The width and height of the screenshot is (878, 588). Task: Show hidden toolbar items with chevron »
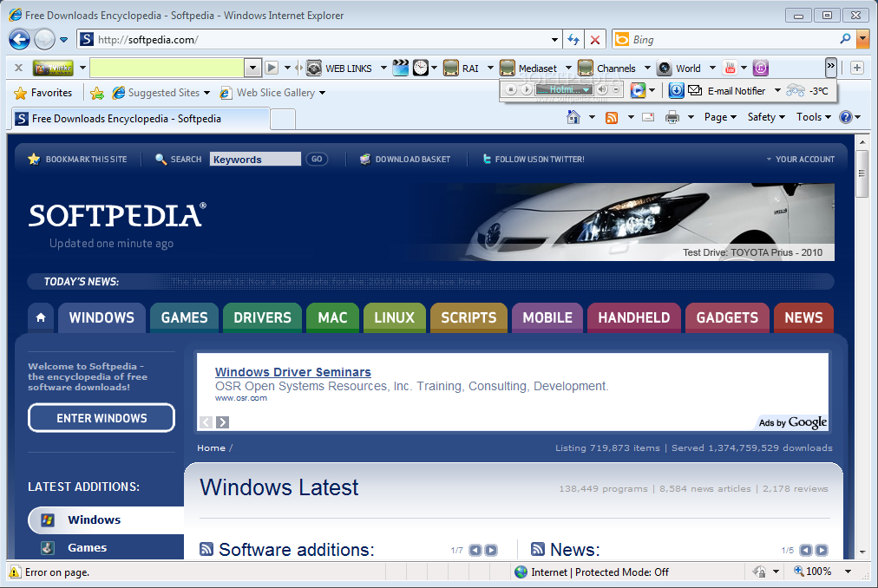coord(831,67)
